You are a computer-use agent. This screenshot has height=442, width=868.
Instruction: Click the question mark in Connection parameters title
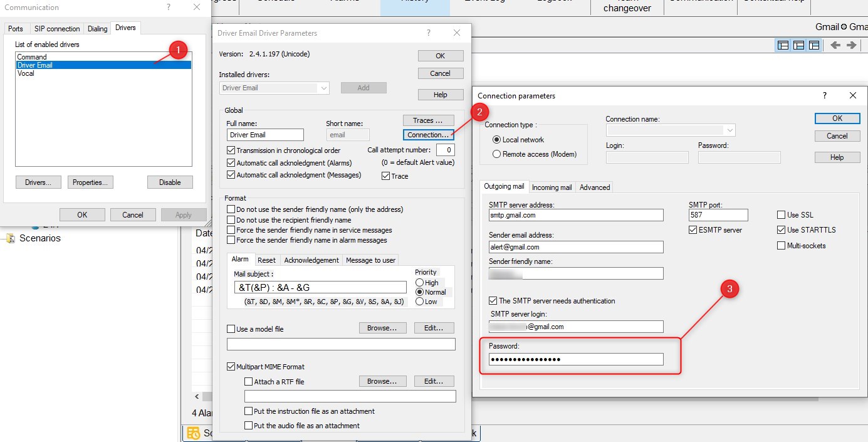tap(824, 96)
